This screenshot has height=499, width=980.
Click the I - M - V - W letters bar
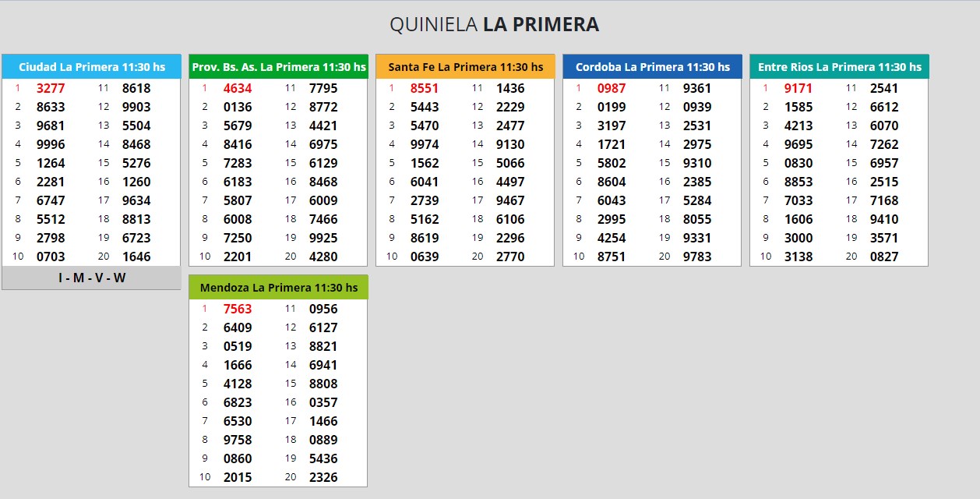91,278
